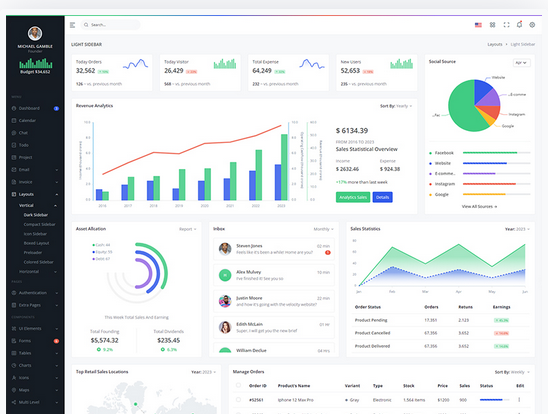Open Edith McLain inbox message
Screen dimensions: 548x414
tap(274, 327)
